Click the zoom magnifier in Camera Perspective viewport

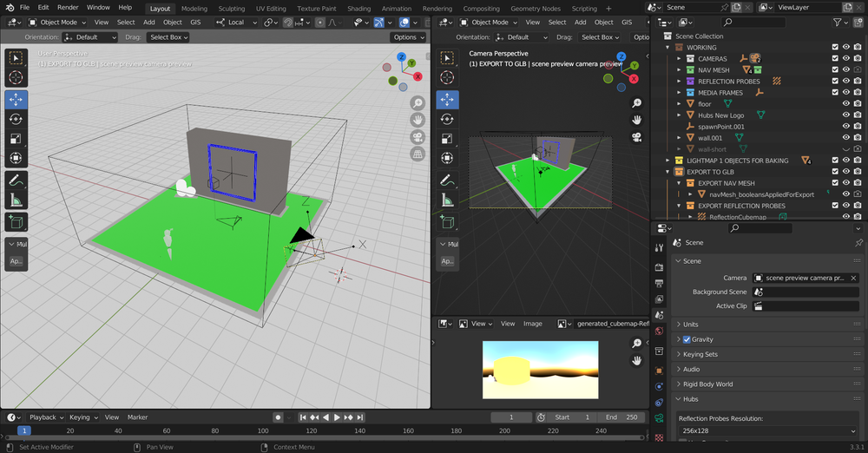[637, 103]
